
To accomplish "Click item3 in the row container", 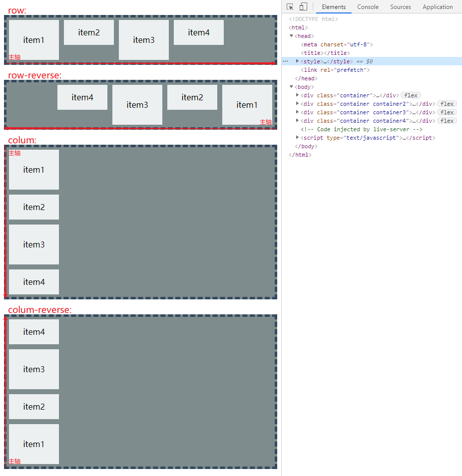I will tap(144, 40).
